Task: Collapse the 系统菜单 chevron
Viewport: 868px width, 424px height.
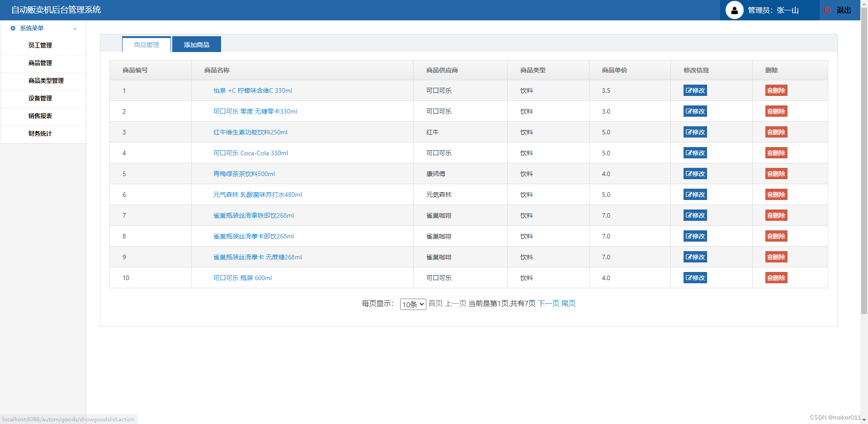Action: click(x=75, y=29)
